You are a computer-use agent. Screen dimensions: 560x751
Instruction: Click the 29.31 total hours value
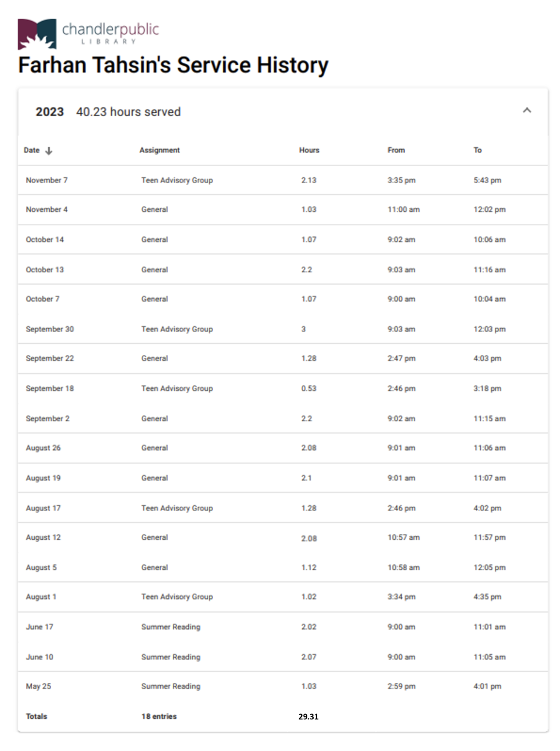[x=308, y=716]
